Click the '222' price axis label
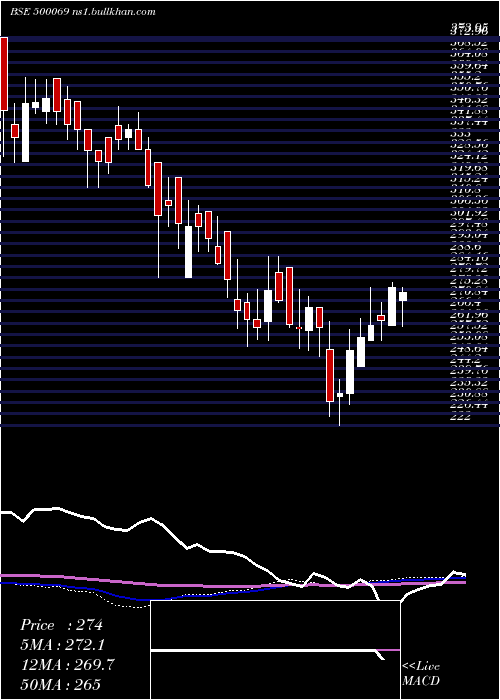Image resolution: width=500 pixels, height=700 pixels. pos(459,417)
